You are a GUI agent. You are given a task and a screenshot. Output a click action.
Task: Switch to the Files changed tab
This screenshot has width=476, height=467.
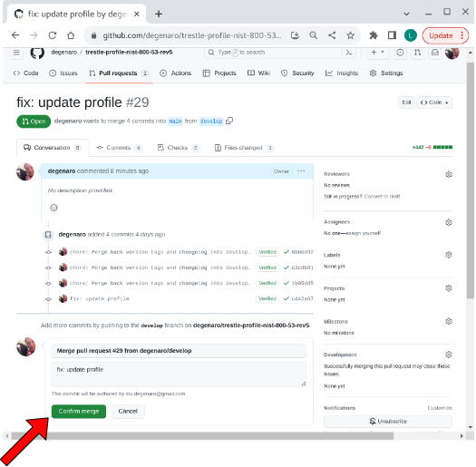244,148
